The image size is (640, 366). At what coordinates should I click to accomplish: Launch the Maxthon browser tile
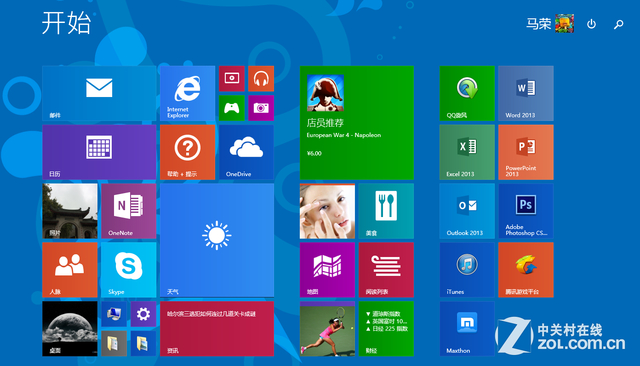pyautogui.click(x=467, y=328)
